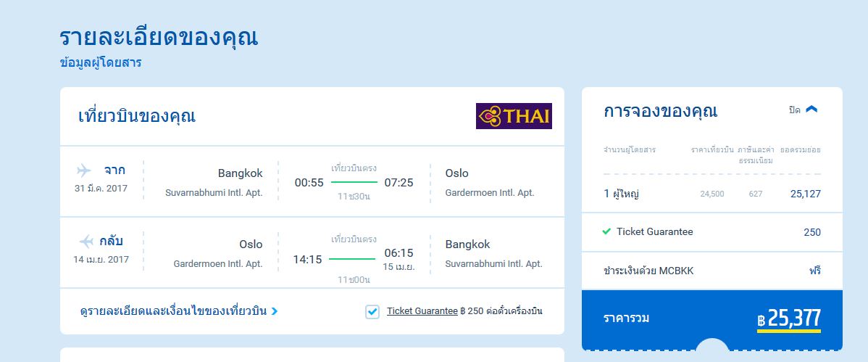
Task: Click the departing airplane icon
Action: pyautogui.click(x=83, y=170)
